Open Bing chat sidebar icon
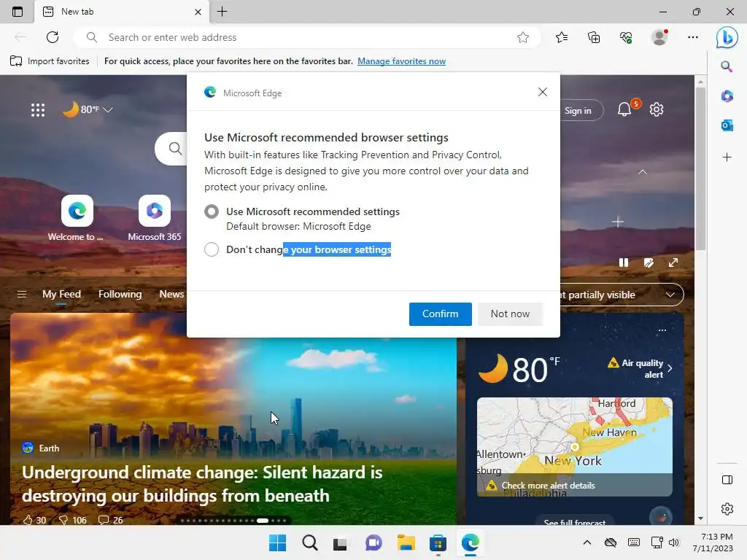Screen dimensions: 747x560 pyautogui.click(x=727, y=38)
